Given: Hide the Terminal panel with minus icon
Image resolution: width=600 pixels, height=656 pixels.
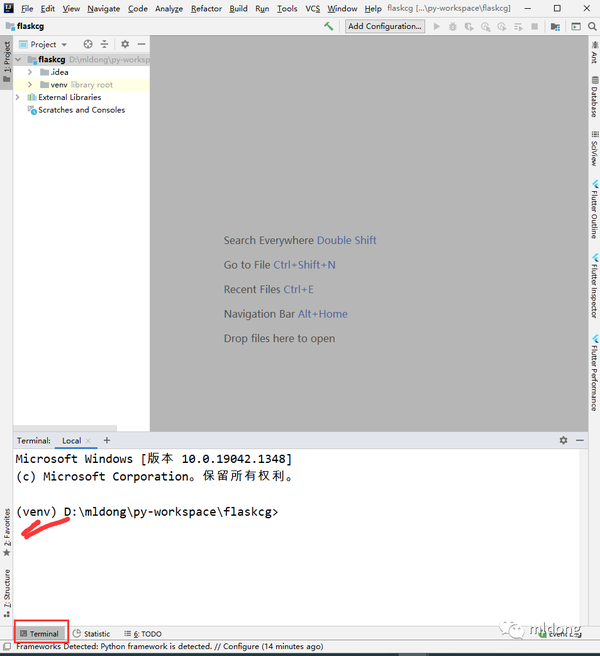Looking at the screenshot, I should 580,440.
